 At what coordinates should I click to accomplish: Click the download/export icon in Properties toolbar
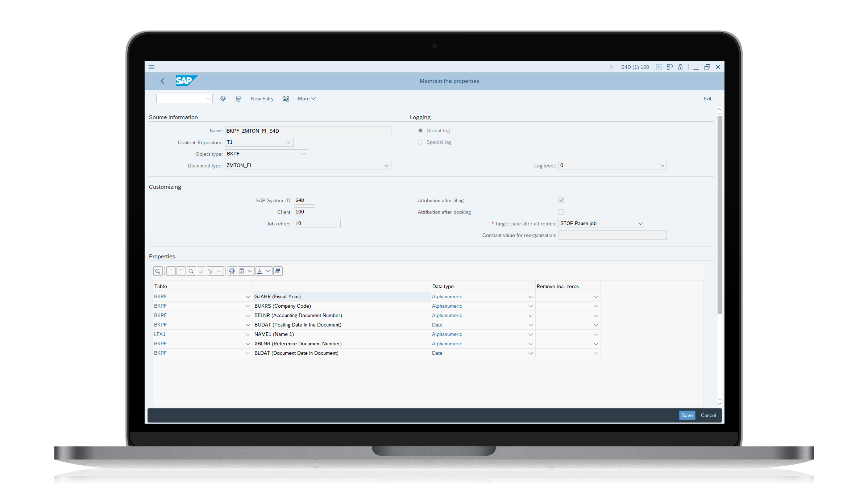pyautogui.click(x=259, y=271)
